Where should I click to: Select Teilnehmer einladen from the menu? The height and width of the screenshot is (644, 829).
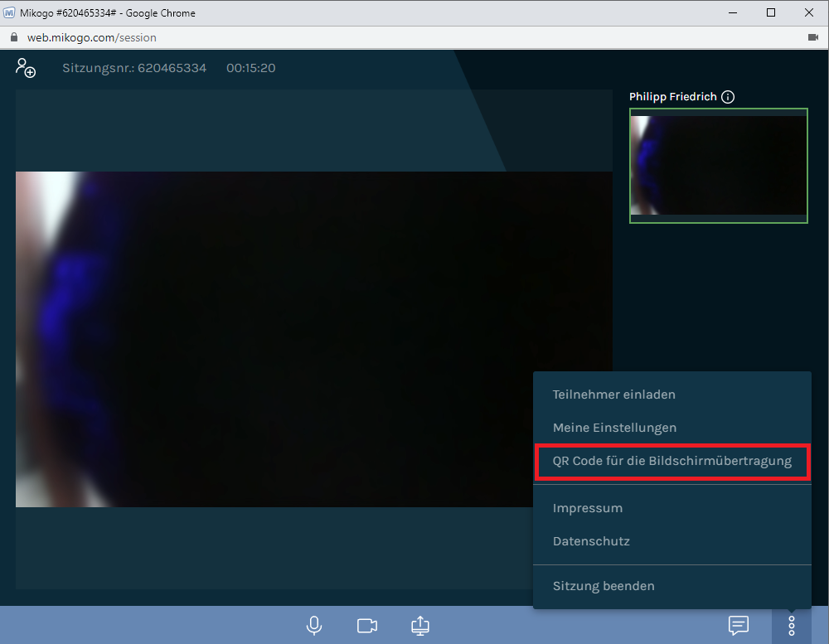click(613, 395)
